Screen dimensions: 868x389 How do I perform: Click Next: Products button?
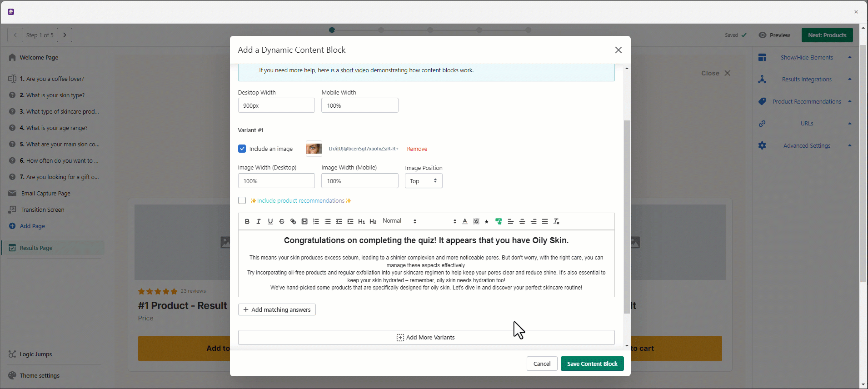(827, 35)
